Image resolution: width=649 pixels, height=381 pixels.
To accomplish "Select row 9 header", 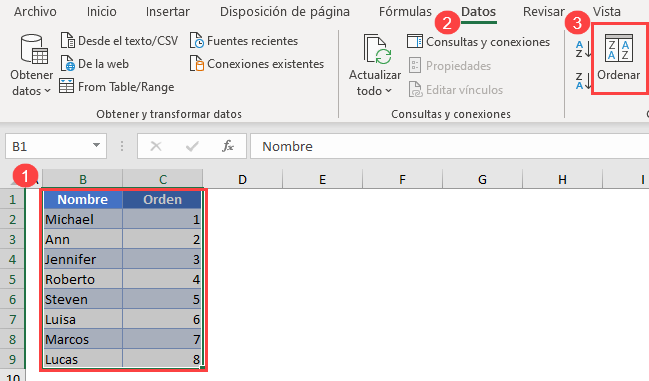I will click(x=12, y=359).
